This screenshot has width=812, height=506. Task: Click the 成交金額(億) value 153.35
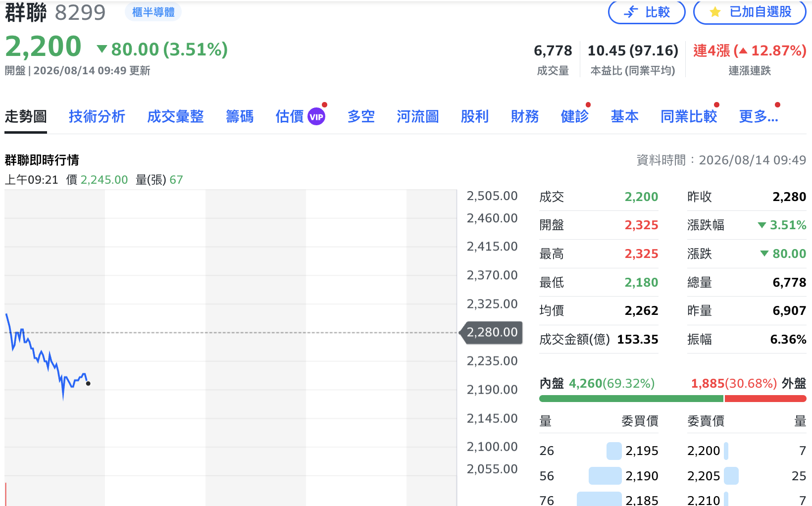[638, 340]
